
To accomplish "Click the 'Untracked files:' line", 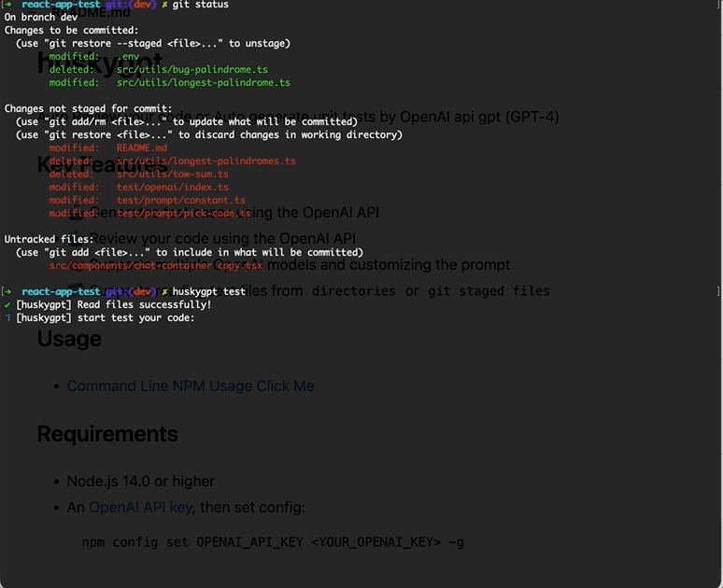I will pos(49,239).
